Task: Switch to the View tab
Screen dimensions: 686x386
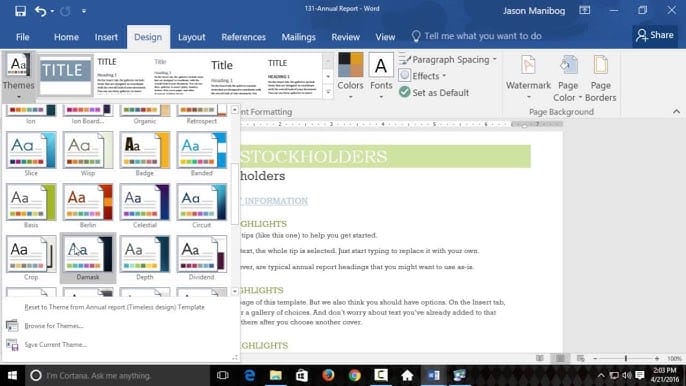Action: tap(385, 37)
